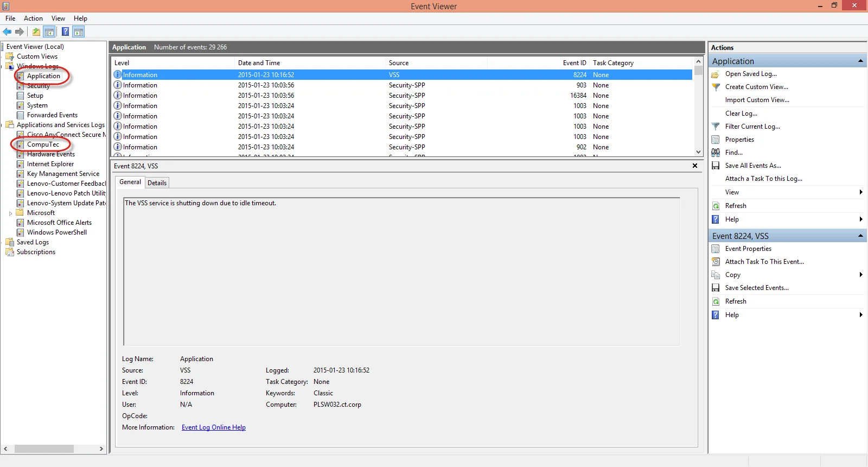This screenshot has height=467, width=868.
Task: Open the Help menu in menu bar
Action: click(x=80, y=18)
